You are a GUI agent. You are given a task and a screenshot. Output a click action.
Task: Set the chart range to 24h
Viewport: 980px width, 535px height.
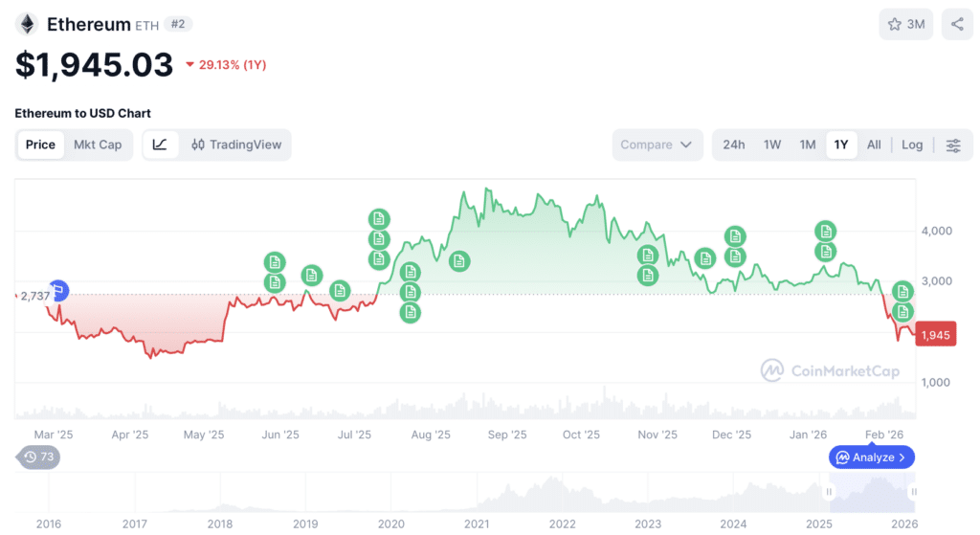coord(734,145)
